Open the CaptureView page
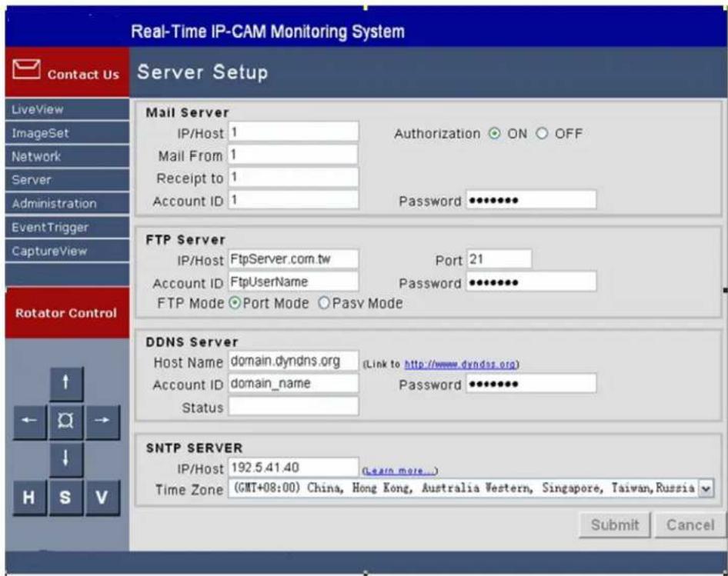This screenshot has height=576, width=728. (x=67, y=251)
